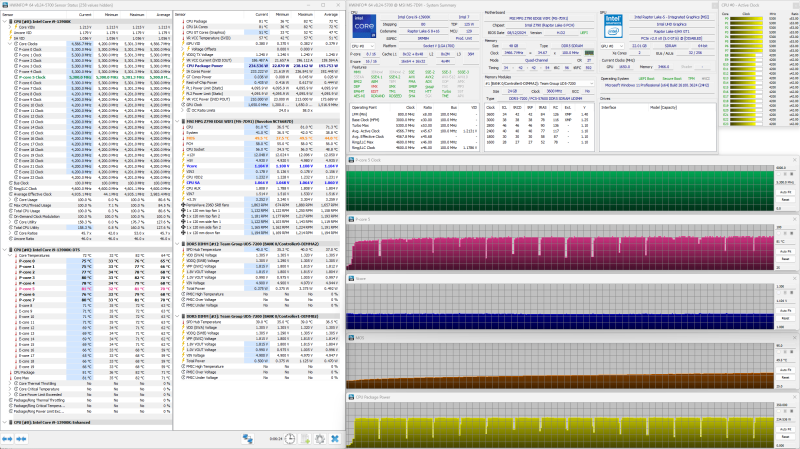Select the Core VIDs sensor row
800x449 pixels.
coord(32,26)
